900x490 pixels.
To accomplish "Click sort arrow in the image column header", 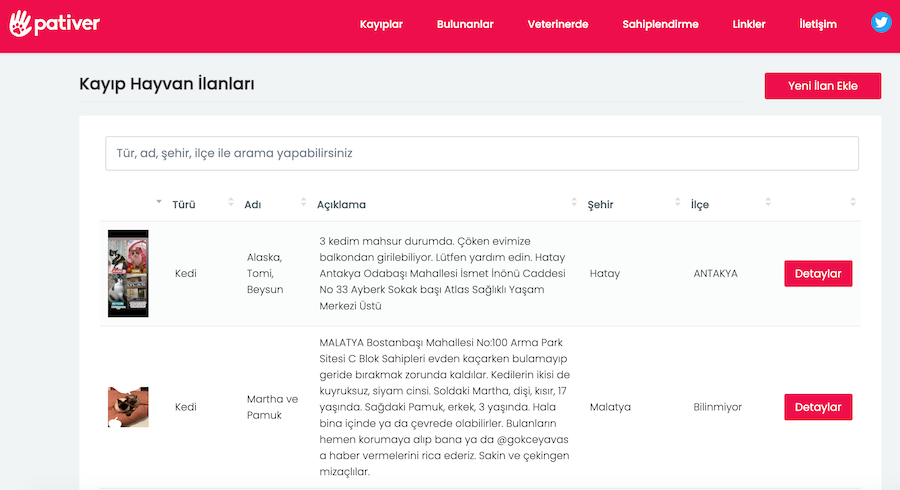I will tap(158, 203).
